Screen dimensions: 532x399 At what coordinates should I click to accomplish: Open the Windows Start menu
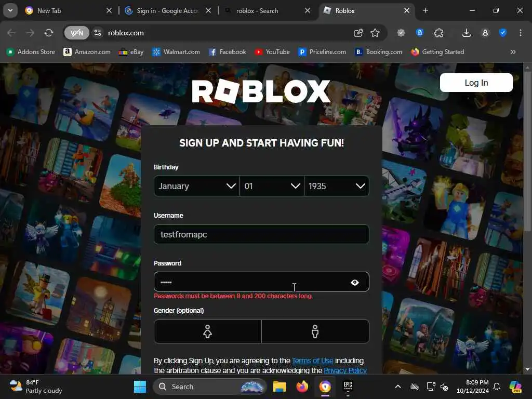pyautogui.click(x=140, y=387)
